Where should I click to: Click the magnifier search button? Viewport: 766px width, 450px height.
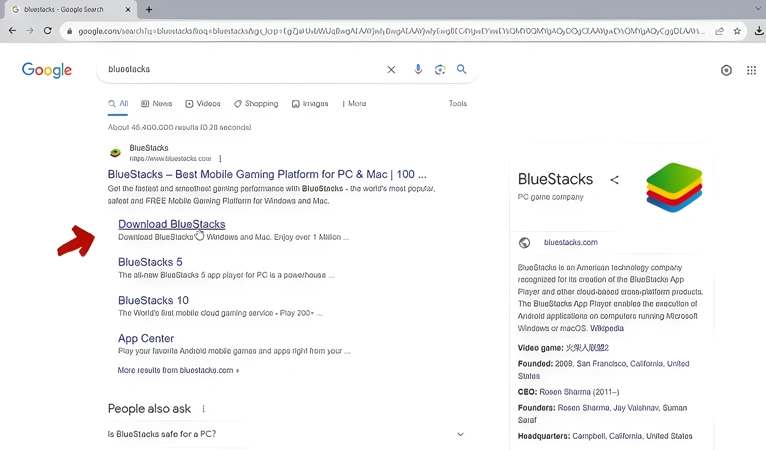coord(461,69)
